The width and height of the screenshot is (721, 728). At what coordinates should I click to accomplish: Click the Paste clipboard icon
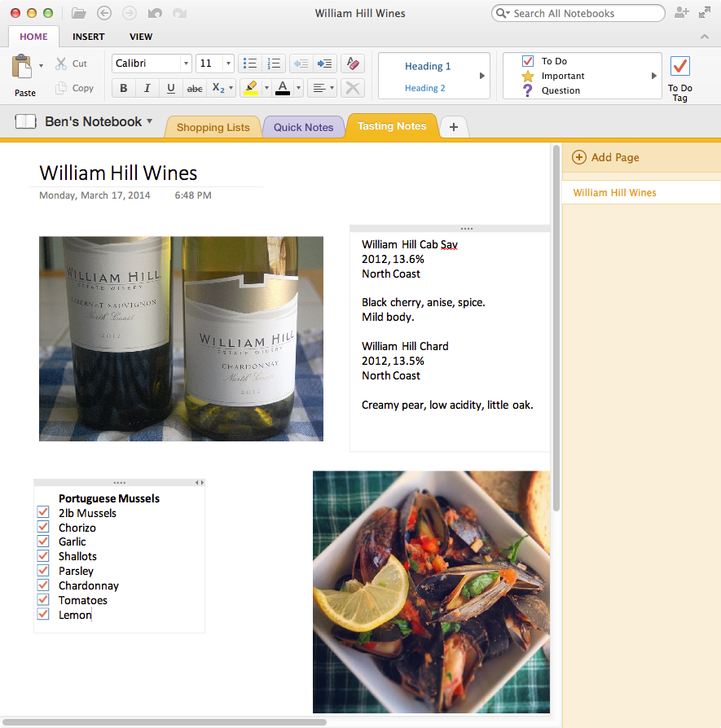(22, 66)
